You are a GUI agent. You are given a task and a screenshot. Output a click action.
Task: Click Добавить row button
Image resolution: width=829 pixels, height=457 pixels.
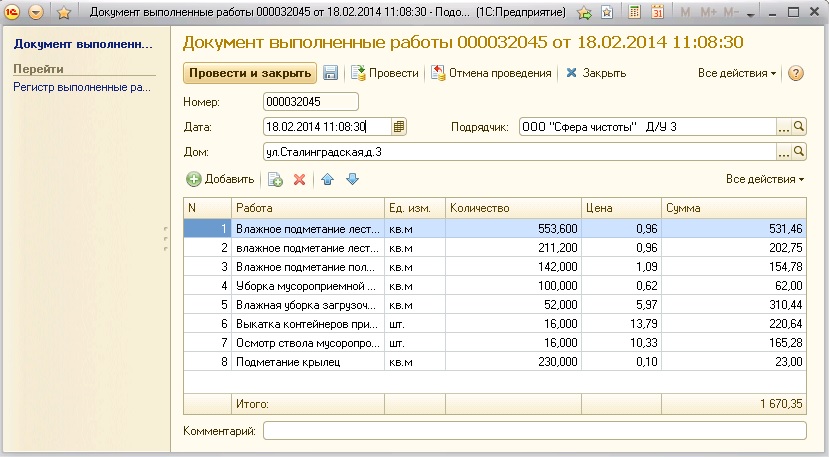(x=220, y=179)
